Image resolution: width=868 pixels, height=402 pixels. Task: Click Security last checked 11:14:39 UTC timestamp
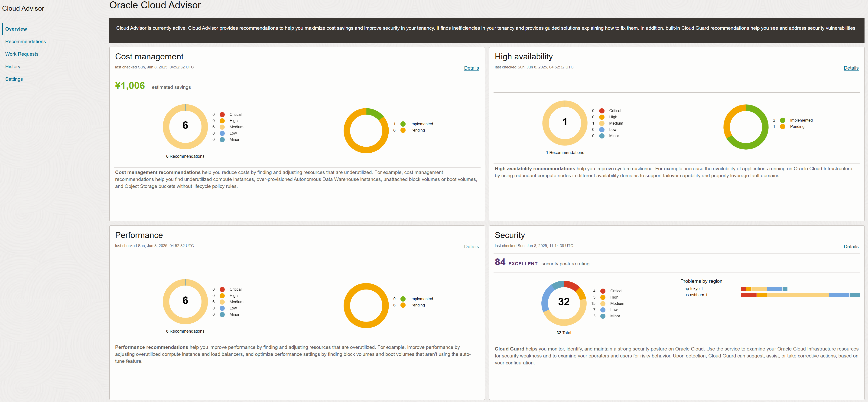tap(534, 246)
